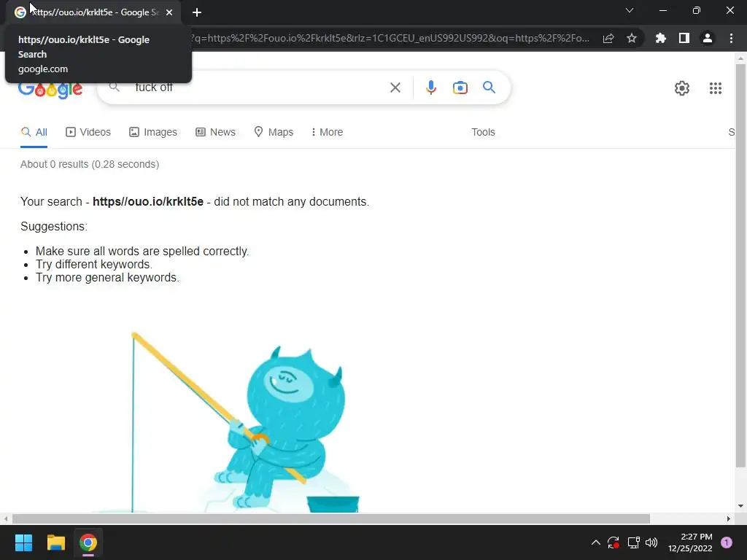Click the scroll down arrow

(x=740, y=506)
